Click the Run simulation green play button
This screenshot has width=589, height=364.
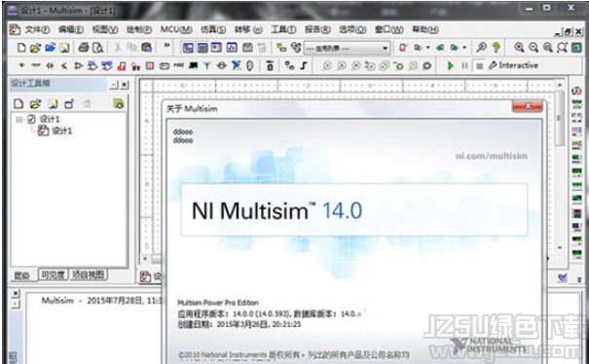point(451,66)
